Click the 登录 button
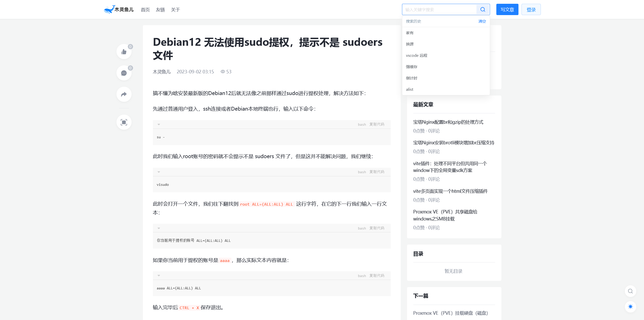The height and width of the screenshot is (320, 644). 531,10
